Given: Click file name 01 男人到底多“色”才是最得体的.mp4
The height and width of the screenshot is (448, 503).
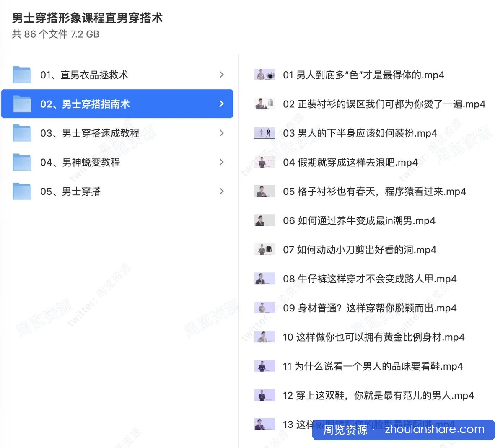Looking at the screenshot, I should [x=364, y=75].
